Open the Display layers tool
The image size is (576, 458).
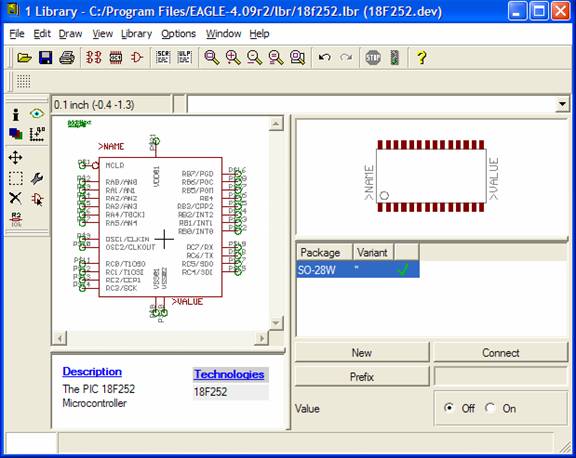[15, 134]
